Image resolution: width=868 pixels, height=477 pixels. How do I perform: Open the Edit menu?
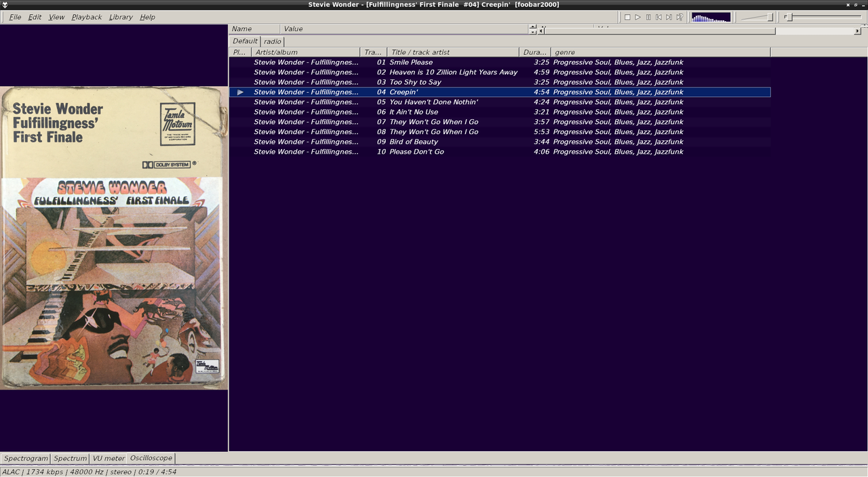(x=35, y=17)
